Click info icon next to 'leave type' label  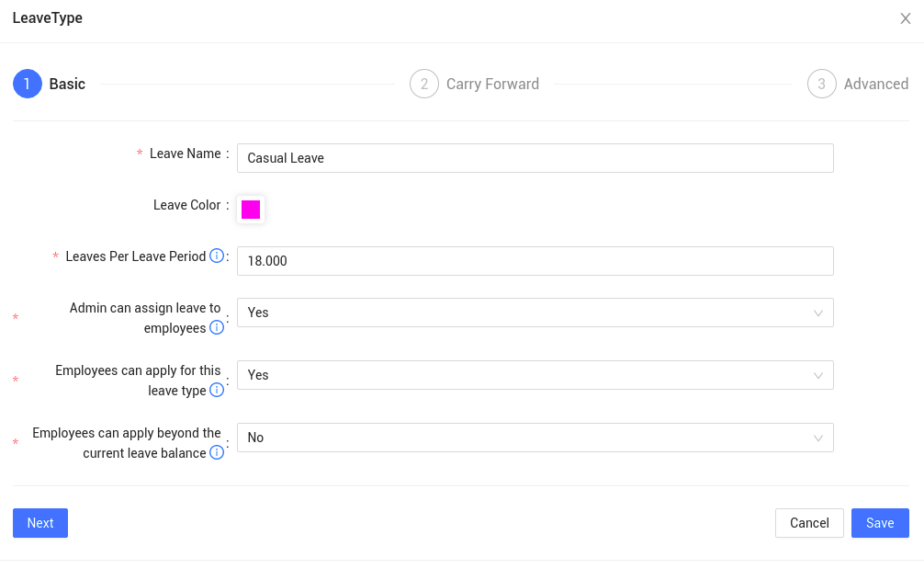click(x=217, y=391)
